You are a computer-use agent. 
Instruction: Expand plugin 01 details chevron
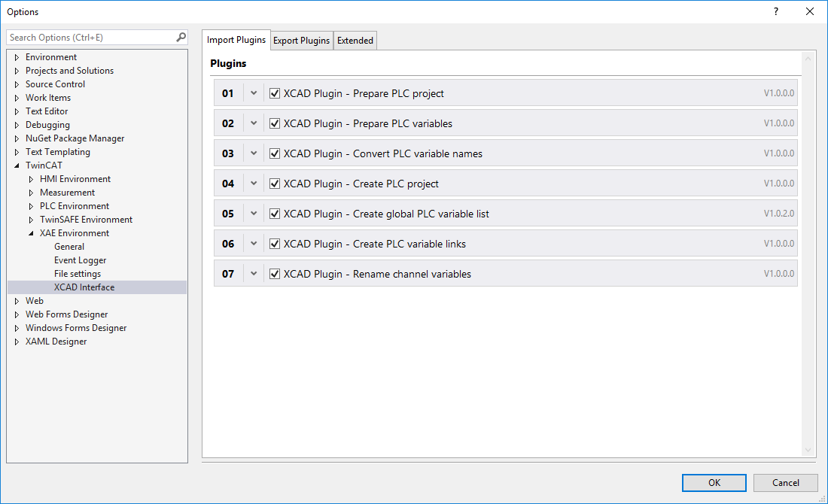254,93
